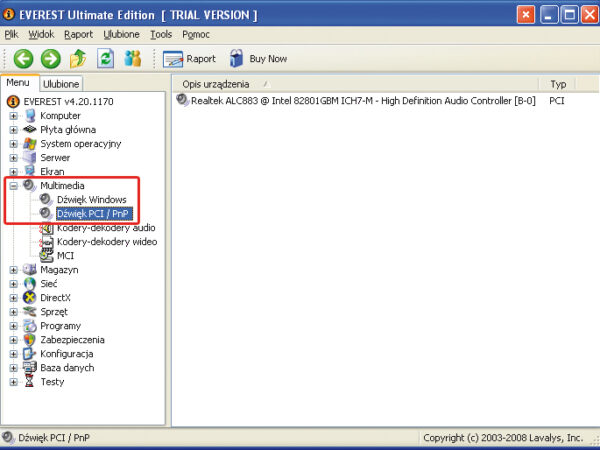Viewport: 600px width, 450px height.
Task: Click the Realtek ALC883 device icon
Action: click(182, 100)
